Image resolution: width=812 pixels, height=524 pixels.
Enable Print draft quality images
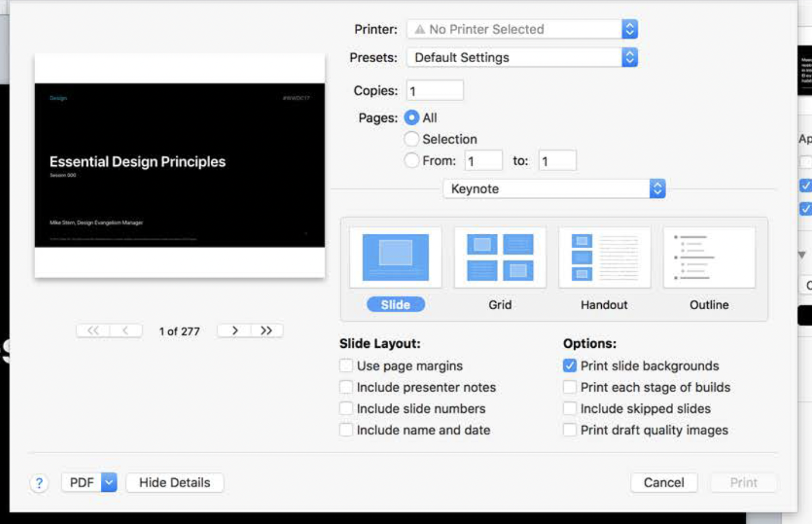(570, 430)
